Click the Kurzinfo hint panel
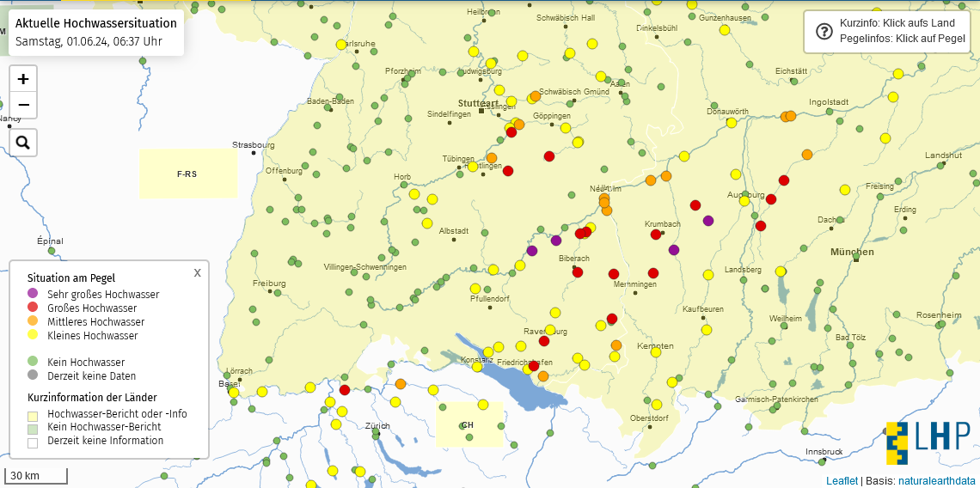 tap(887, 31)
